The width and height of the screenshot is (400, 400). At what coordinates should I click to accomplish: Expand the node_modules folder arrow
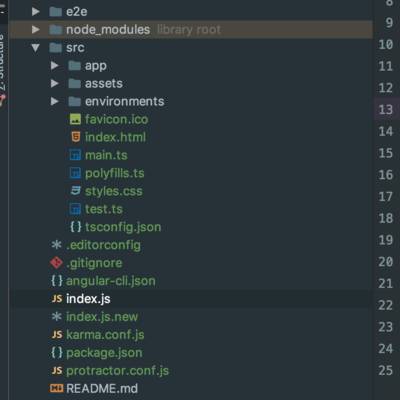point(36,29)
